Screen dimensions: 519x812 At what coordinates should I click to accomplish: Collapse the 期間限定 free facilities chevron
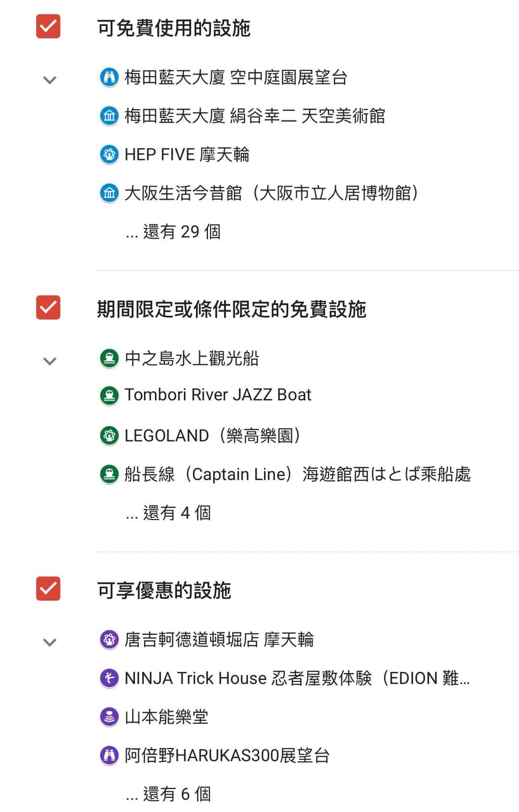(x=49, y=361)
